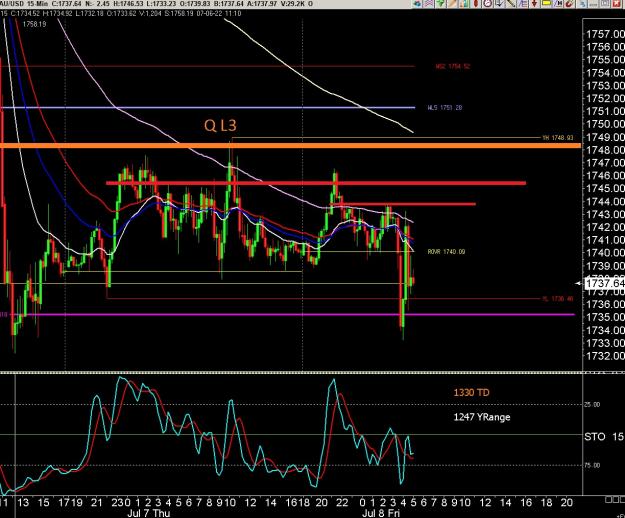Image resolution: width=625 pixels, height=518 pixels.
Task: Click the Jul 8 Fri date label
Action: 380,513
